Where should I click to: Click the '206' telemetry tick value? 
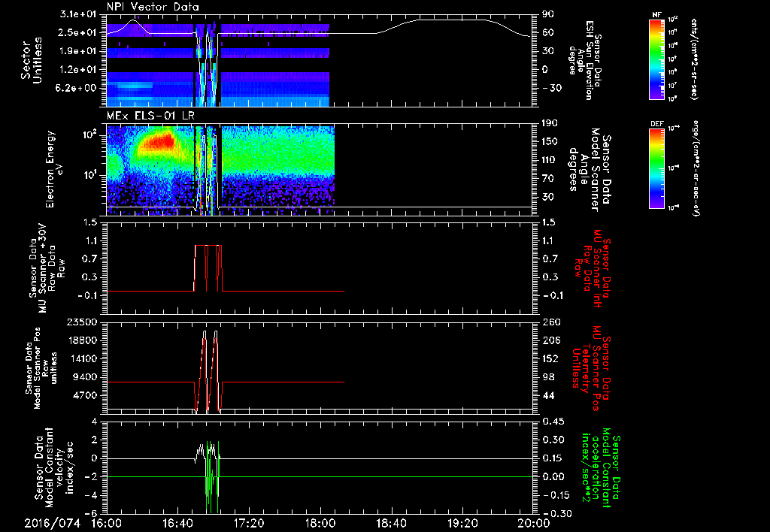(x=550, y=340)
